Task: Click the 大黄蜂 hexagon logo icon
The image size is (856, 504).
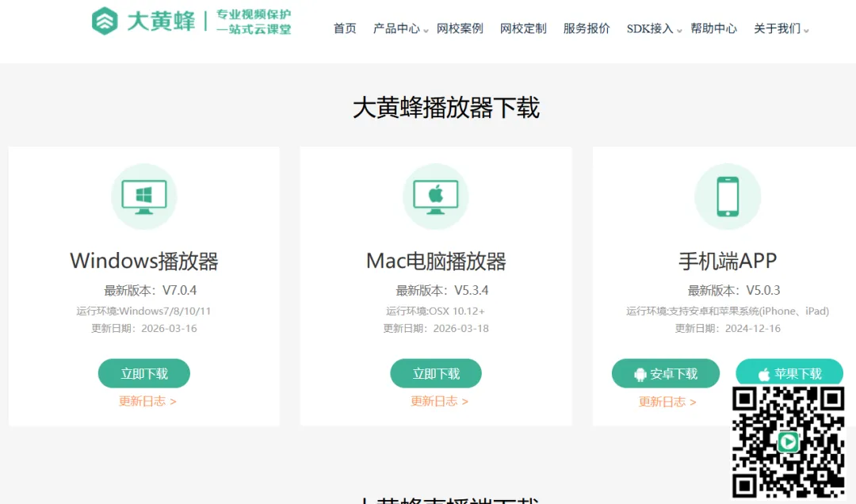Action: pyautogui.click(x=105, y=21)
